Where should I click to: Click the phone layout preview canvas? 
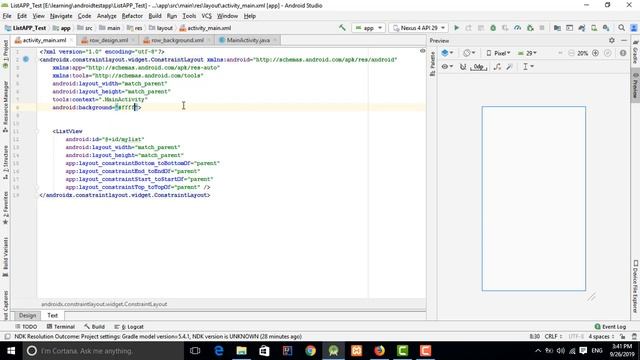point(533,198)
